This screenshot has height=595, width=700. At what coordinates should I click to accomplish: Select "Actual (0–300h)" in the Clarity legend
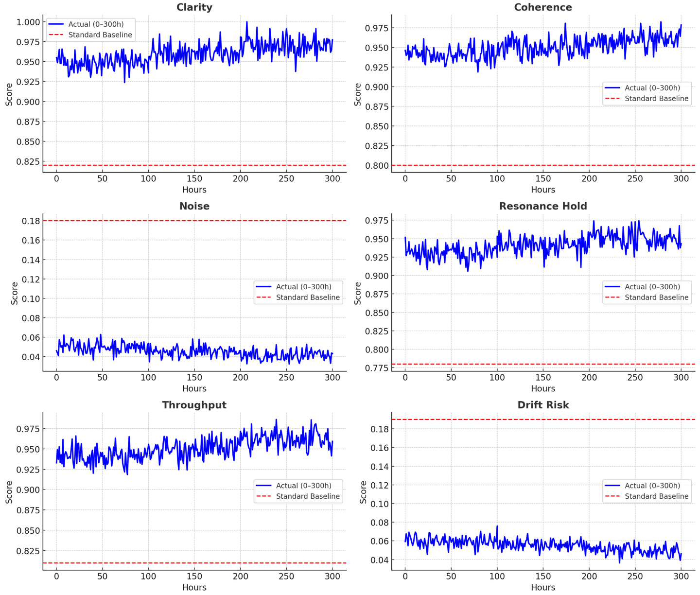tap(96, 24)
